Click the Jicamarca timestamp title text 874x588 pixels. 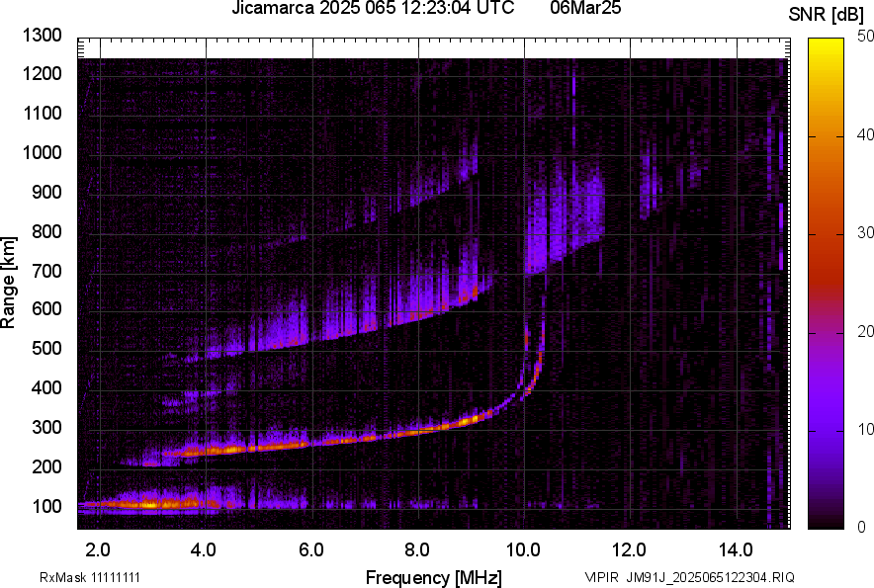pos(372,10)
